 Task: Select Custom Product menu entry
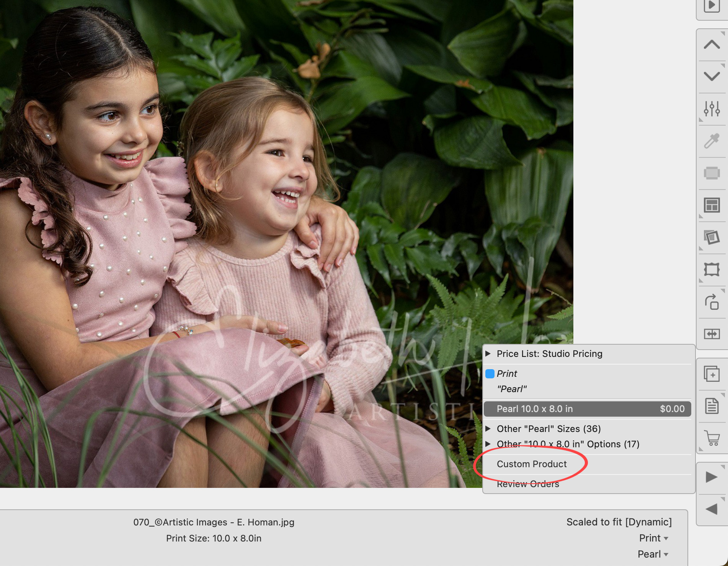point(531,464)
